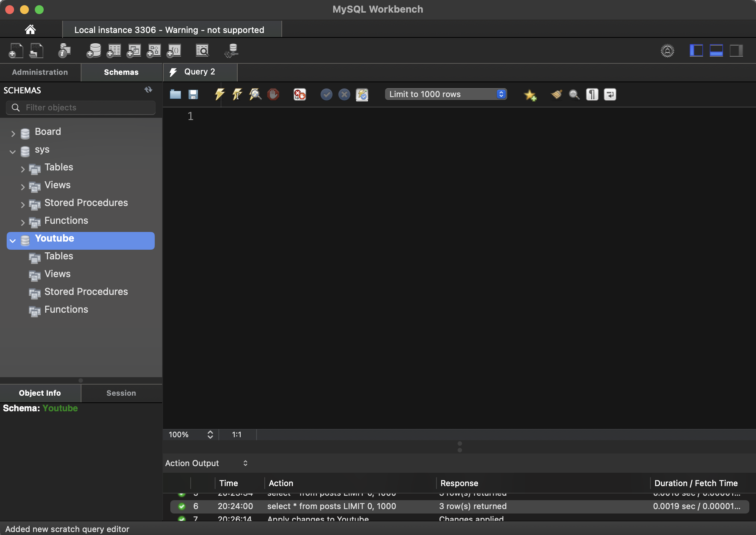756x535 pixels.
Task: Click the Execute query lightning bolt icon
Action: (x=219, y=94)
